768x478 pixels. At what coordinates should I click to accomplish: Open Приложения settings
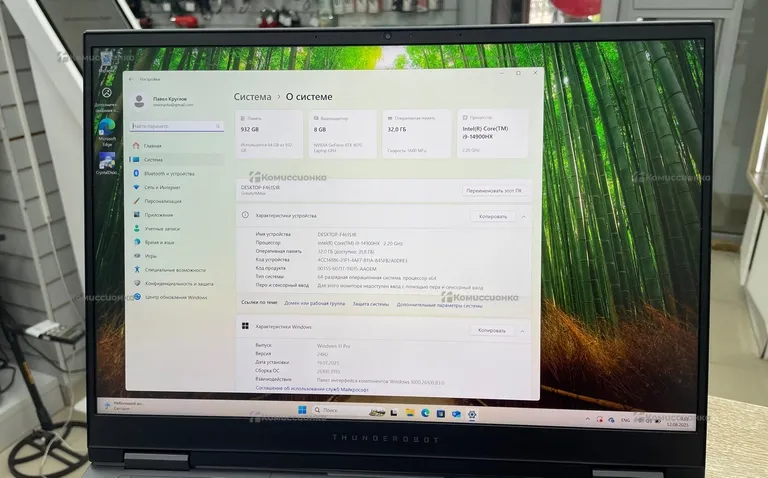177,215
